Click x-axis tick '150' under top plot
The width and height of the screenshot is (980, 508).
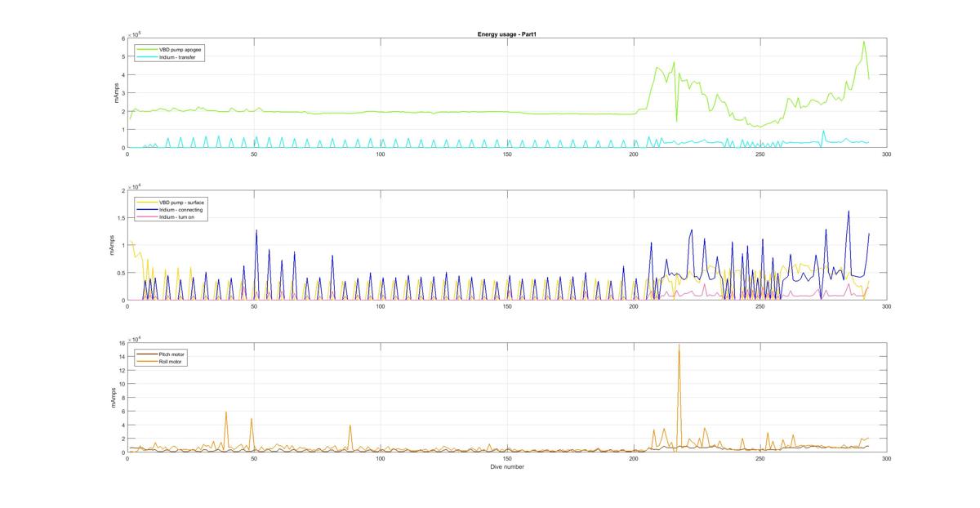coord(507,154)
